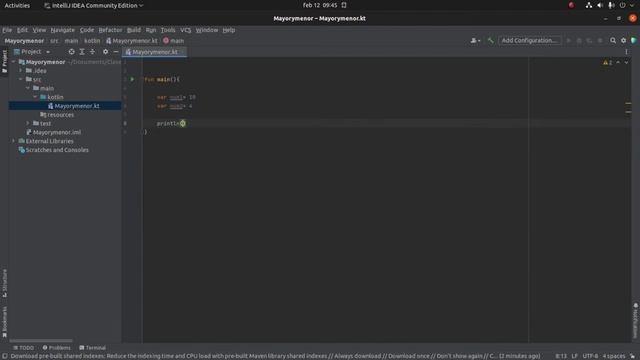The image size is (640, 360).
Task: Click the Debug bug icon in toolbar
Action: 579,40
